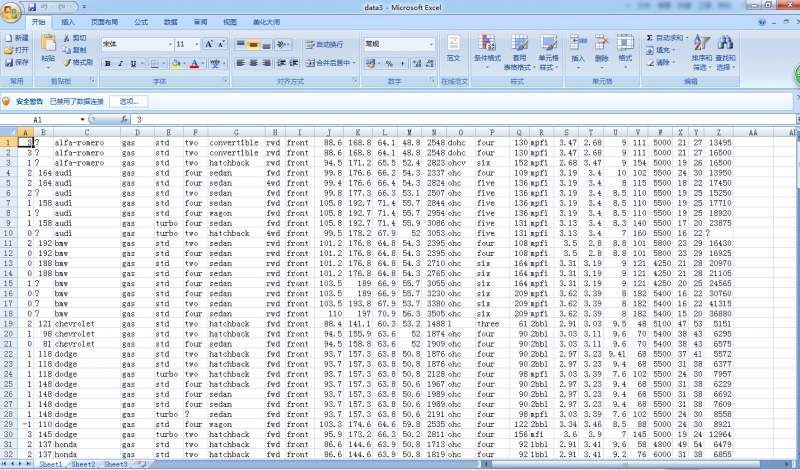
Task: Click the 打开 (Open) button
Action: point(17,50)
